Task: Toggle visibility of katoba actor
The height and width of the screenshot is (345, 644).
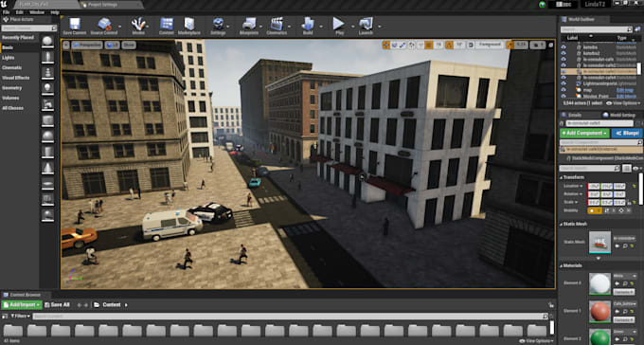Action: [x=563, y=47]
